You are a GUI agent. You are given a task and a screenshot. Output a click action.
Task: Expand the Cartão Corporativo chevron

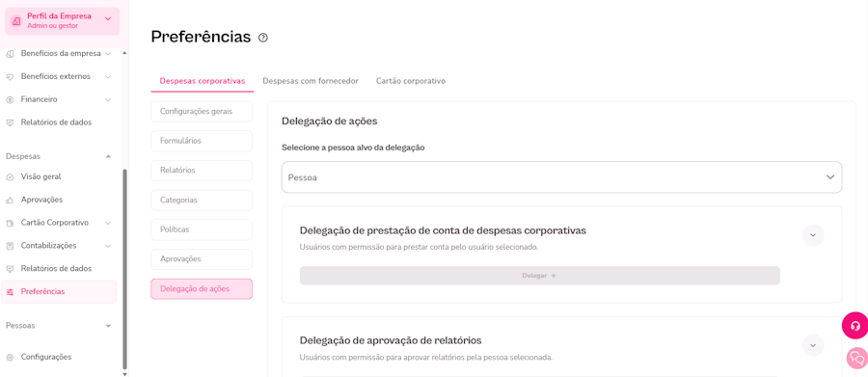[108, 223]
